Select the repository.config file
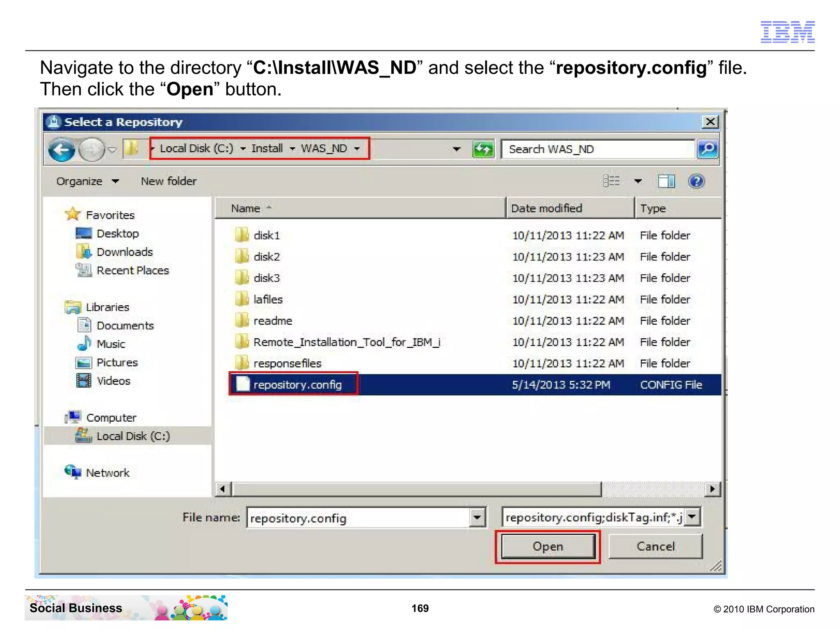The image size is (840, 630). pos(468,385)
